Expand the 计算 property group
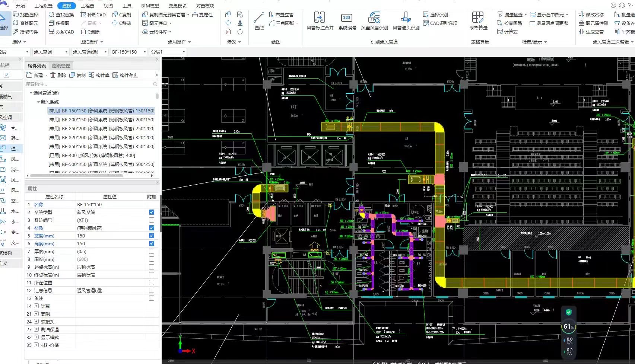Screen dimensions: 635x364 pos(36,306)
